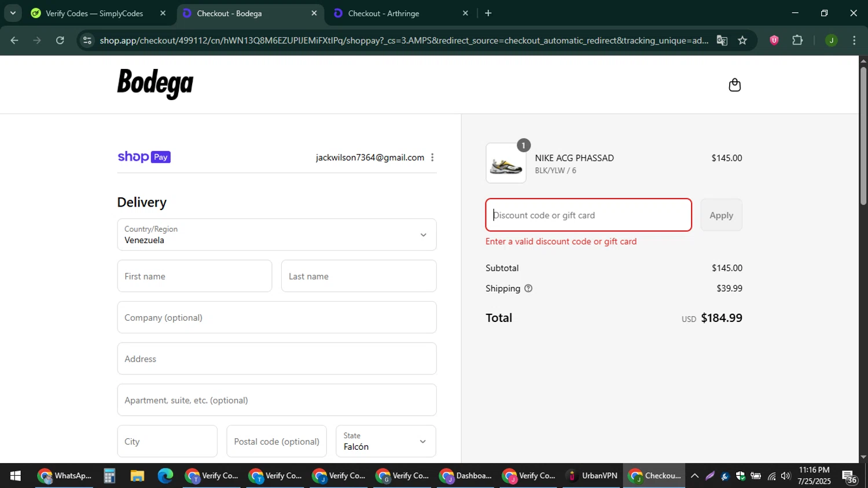Click the jackwilson7364@gmail.com email text
The image size is (868, 488).
[x=370, y=157]
